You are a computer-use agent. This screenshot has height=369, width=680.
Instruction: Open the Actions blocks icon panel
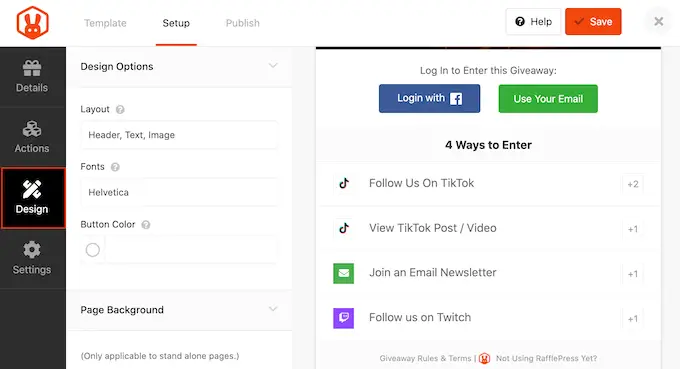click(32, 137)
